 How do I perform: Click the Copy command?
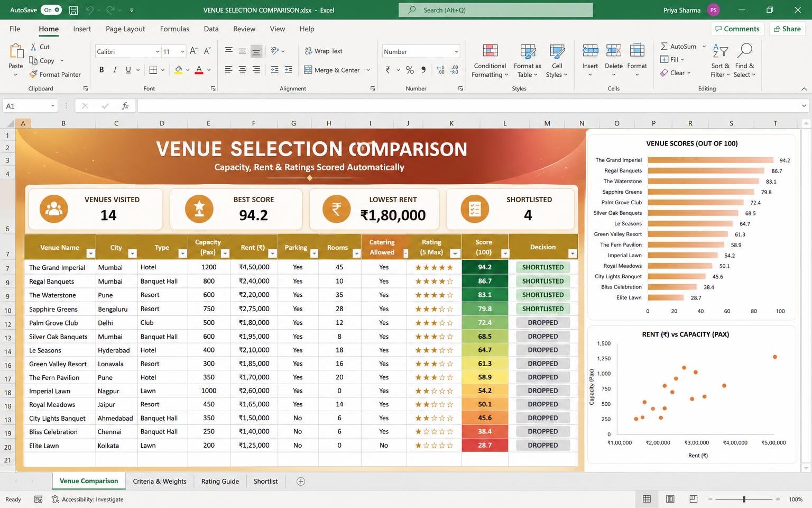pos(42,60)
